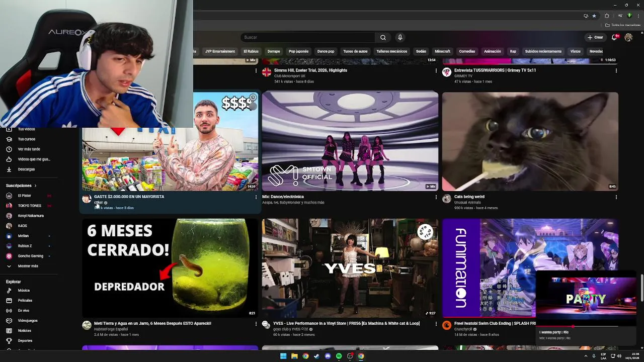644x362 pixels.
Task: Open the notifications bell
Action: (614, 37)
